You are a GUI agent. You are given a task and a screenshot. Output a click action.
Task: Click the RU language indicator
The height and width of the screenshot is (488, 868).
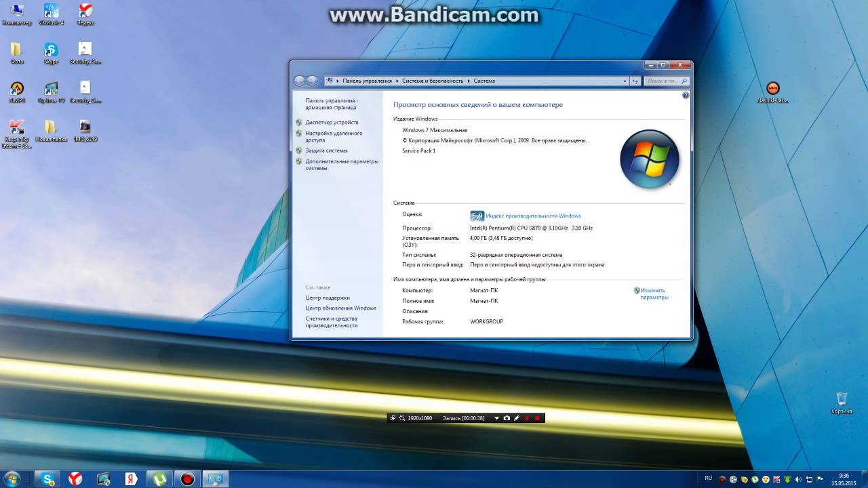pyautogui.click(x=709, y=478)
